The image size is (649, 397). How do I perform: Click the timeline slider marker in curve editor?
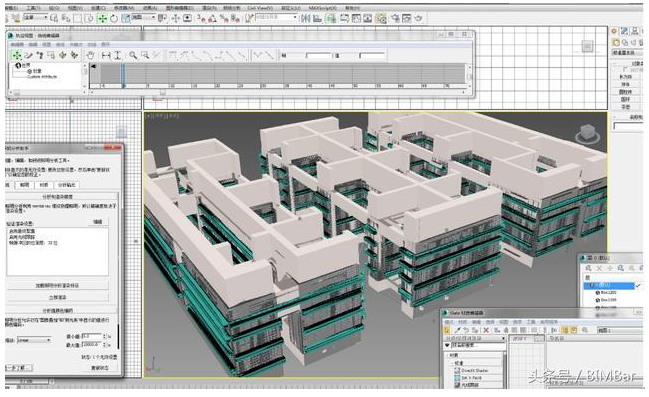click(x=123, y=76)
